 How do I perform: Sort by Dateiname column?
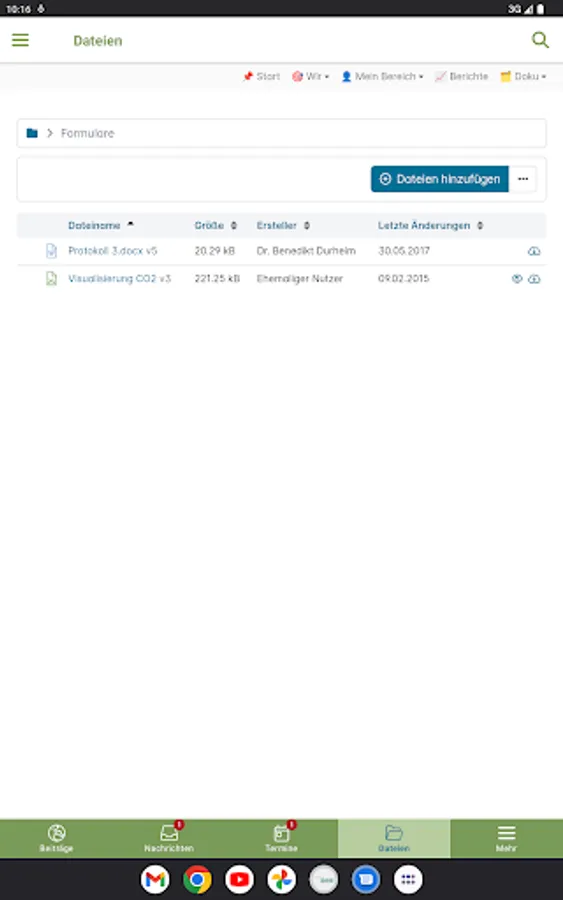[101, 225]
